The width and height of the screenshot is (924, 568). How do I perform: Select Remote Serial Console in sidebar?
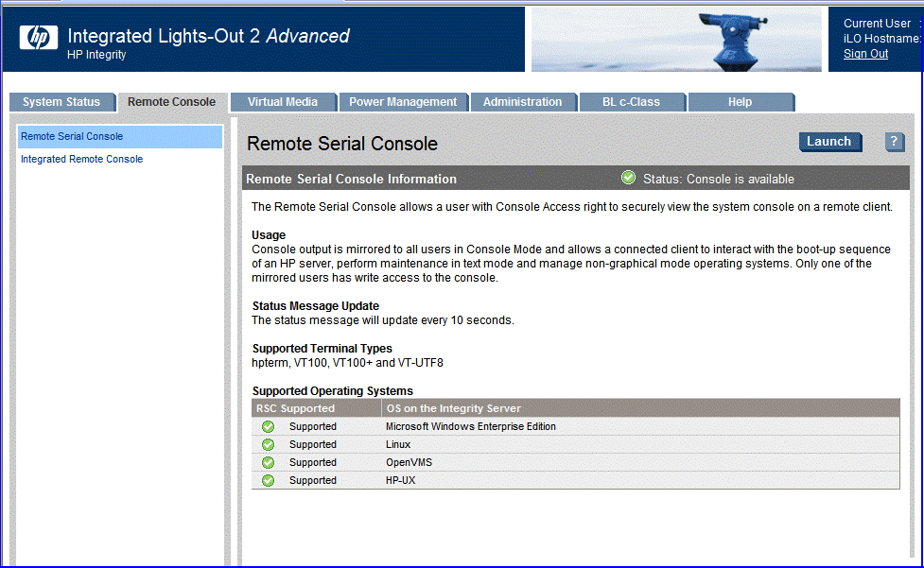coord(120,136)
